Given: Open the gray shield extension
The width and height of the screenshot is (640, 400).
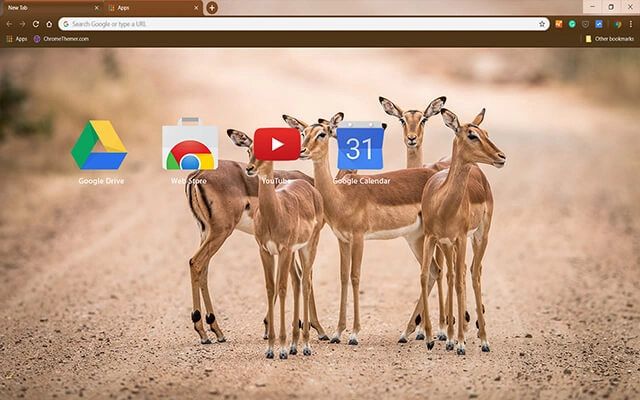Looking at the screenshot, I should point(585,24).
